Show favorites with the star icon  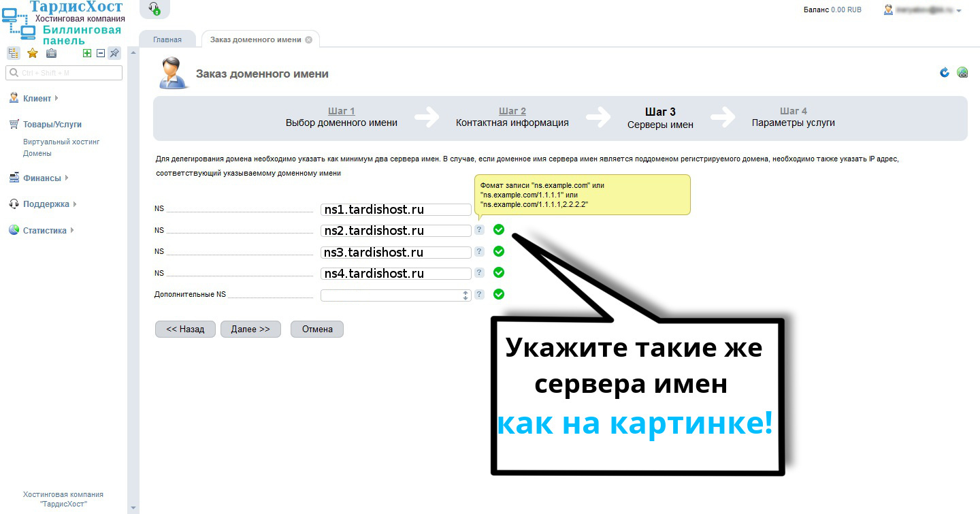click(x=32, y=53)
